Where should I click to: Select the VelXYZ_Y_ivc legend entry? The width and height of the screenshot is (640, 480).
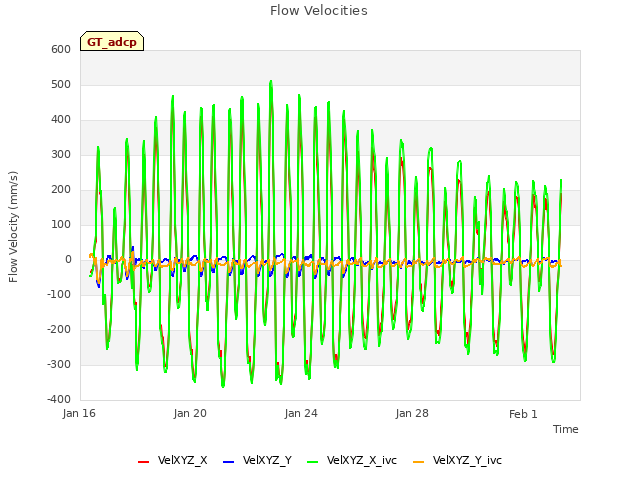click(457, 460)
